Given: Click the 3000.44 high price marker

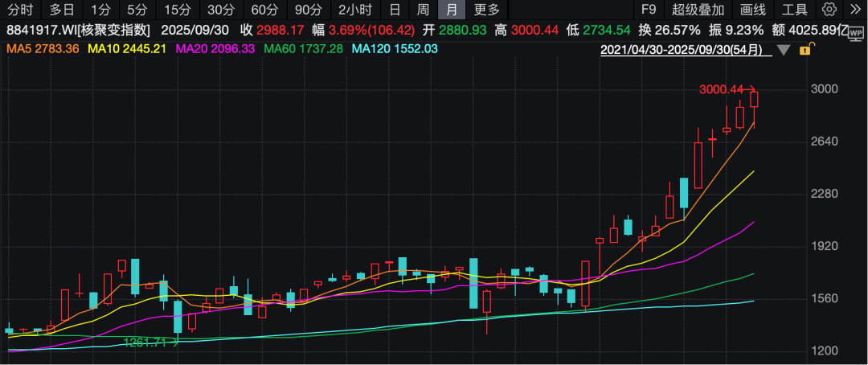Looking at the screenshot, I should click(721, 90).
